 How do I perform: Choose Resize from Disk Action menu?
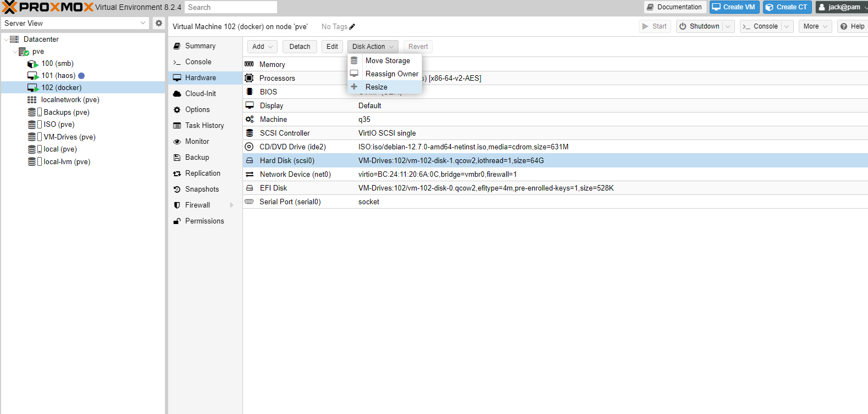[377, 87]
